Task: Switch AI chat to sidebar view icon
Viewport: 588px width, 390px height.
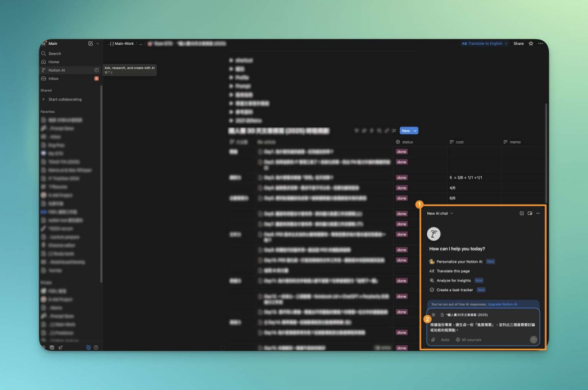Action: point(530,213)
